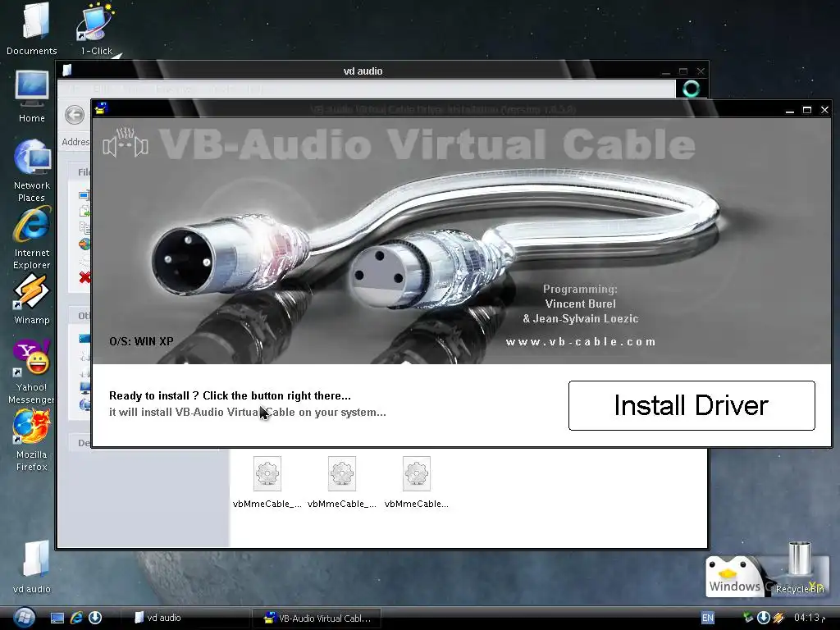Screen dimensions: 840x630
Task: Click the speaker logo beside VB-Audio Virtual Cable
Action: point(126,143)
